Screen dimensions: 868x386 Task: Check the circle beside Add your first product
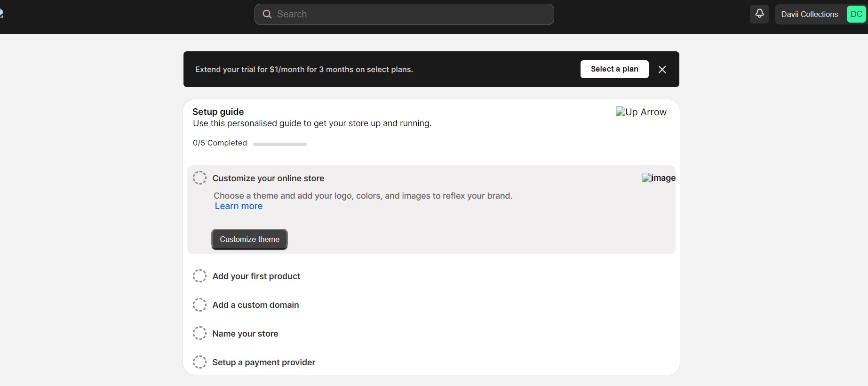coord(199,276)
